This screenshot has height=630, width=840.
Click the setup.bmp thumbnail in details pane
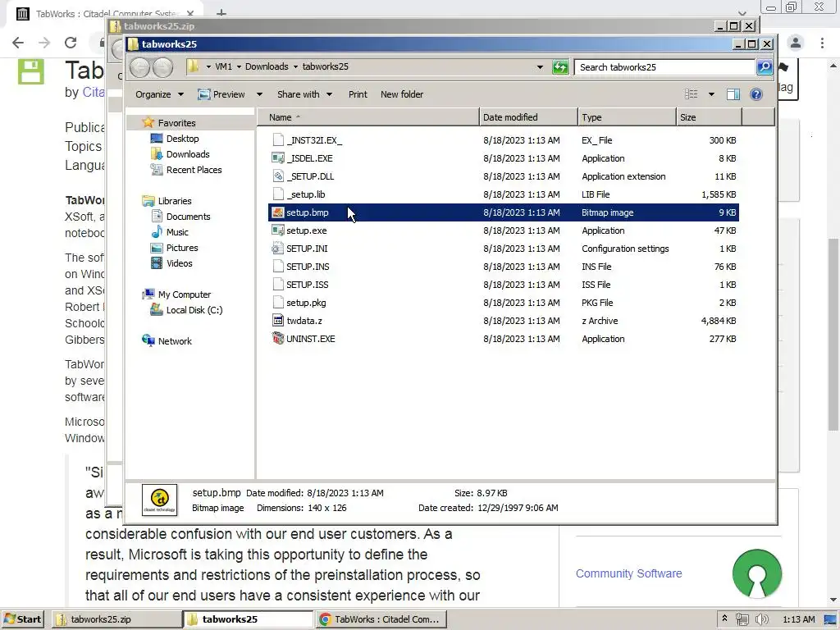(159, 500)
